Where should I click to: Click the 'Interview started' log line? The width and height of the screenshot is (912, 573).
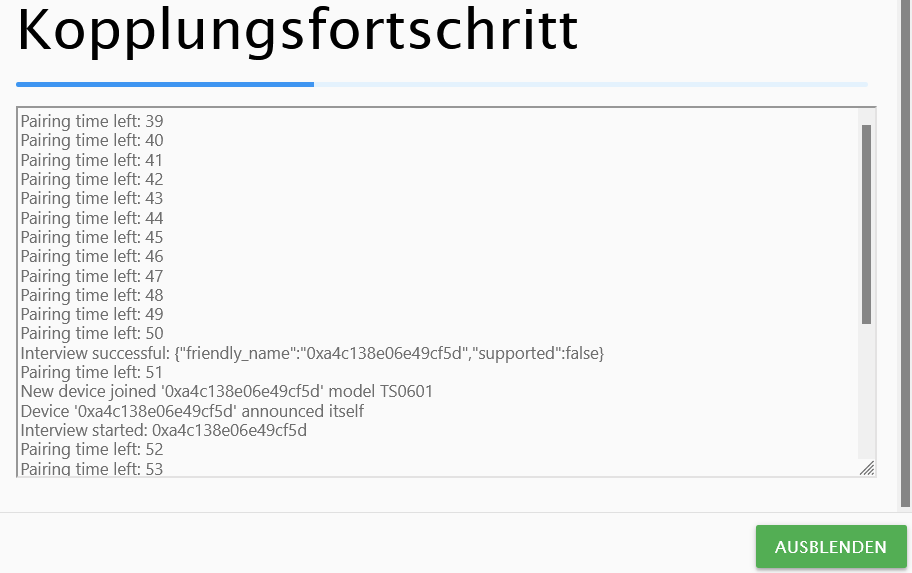[163, 430]
